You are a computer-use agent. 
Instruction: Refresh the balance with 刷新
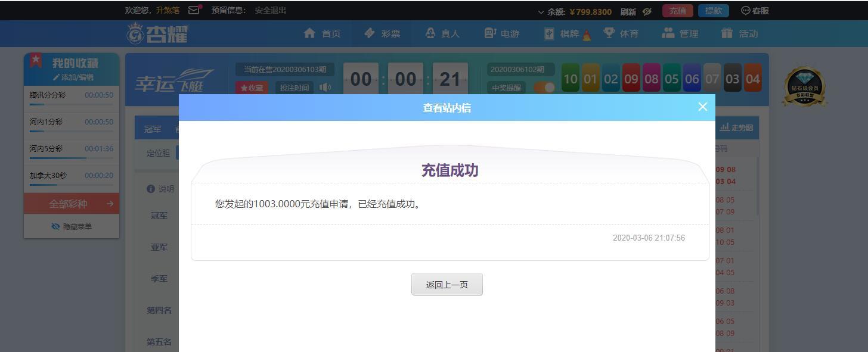coord(628,11)
